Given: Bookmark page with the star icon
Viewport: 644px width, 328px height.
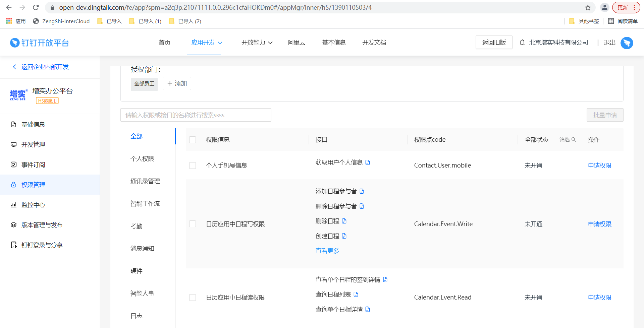Looking at the screenshot, I should [588, 7].
